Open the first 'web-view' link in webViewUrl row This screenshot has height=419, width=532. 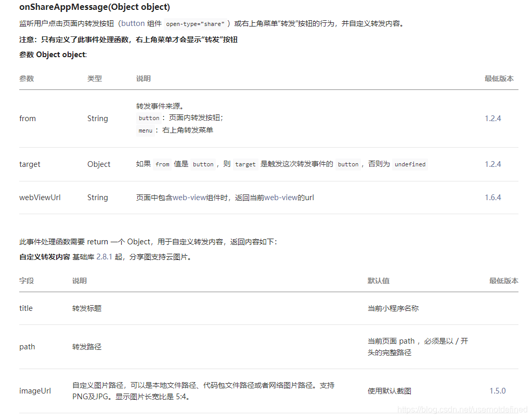tap(189, 198)
